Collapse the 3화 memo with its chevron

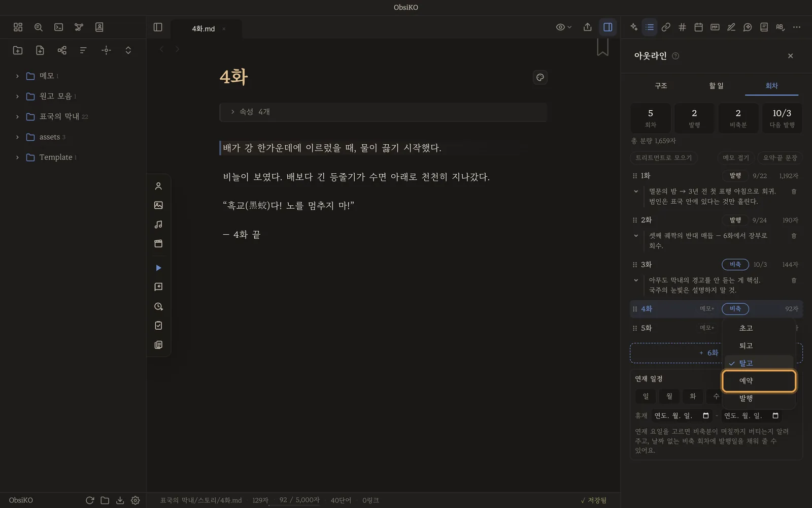pyautogui.click(x=636, y=280)
